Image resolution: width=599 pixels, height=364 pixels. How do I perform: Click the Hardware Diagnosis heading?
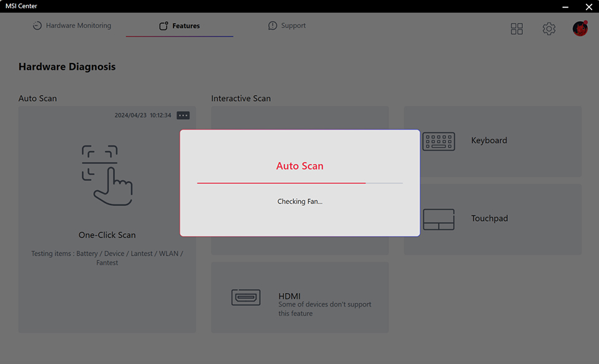tap(67, 67)
